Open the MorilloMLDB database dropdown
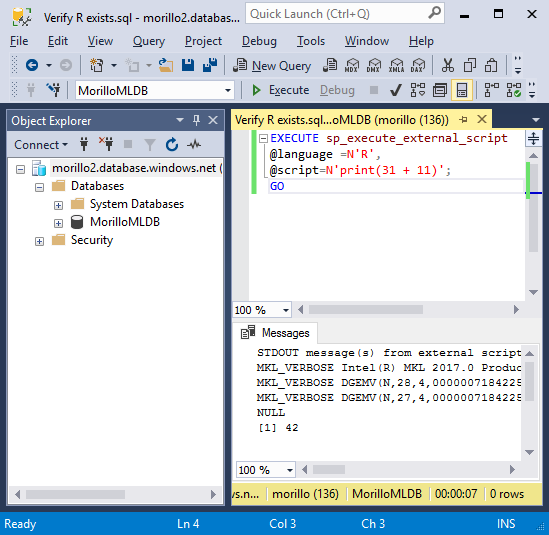This screenshot has width=549, height=535. 155,91
